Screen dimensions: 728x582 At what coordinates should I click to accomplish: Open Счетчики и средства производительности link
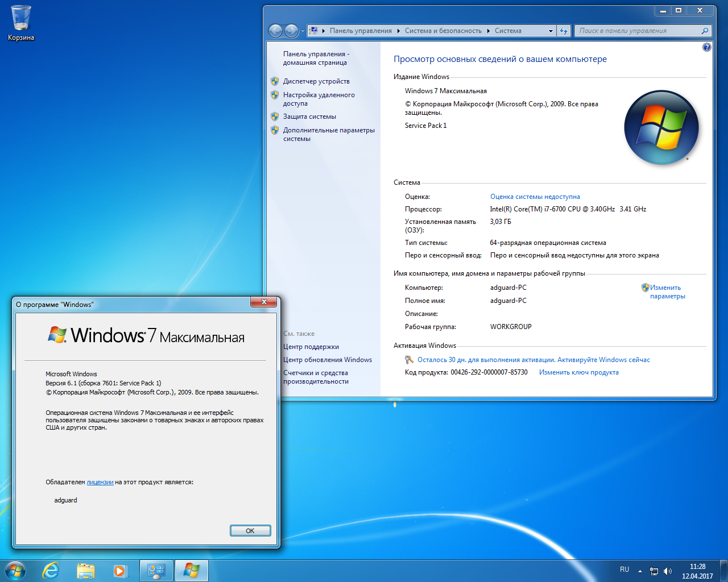tap(316, 377)
